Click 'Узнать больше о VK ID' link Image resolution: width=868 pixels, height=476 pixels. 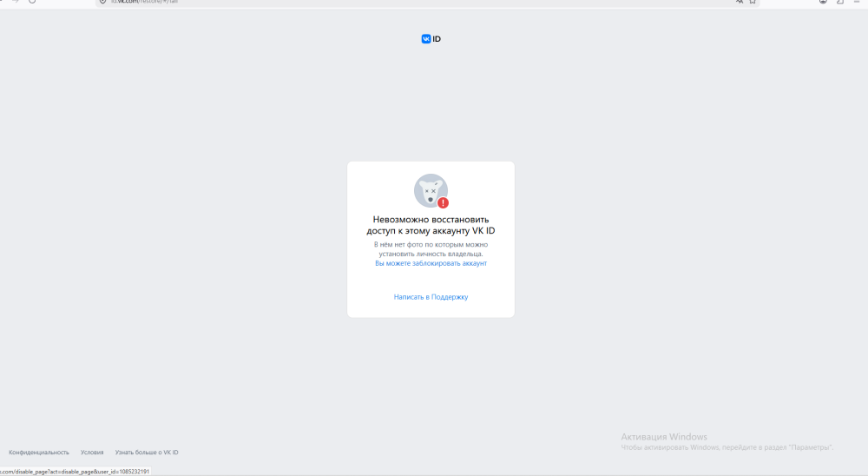tap(147, 453)
